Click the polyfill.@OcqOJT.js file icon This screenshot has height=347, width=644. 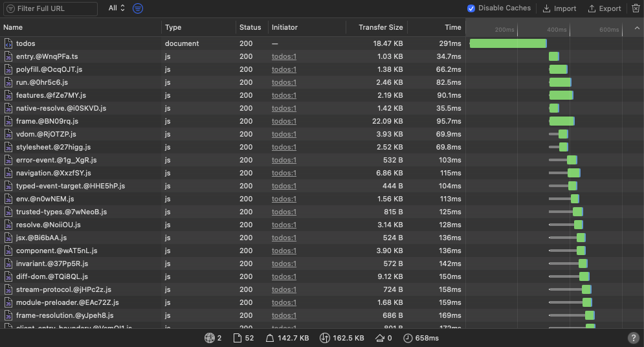pyautogui.click(x=8, y=69)
